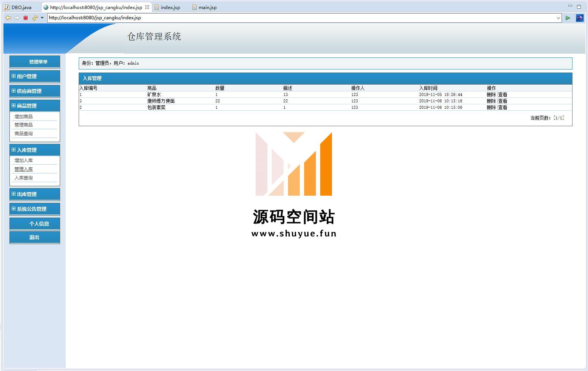Expand the 系统公告管理 menu section
588x371 pixels.
tap(35, 209)
